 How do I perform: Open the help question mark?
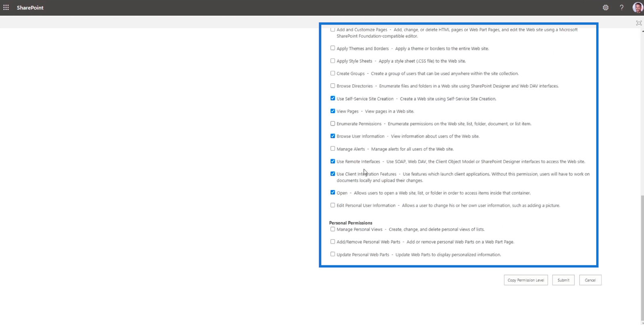pos(621,8)
